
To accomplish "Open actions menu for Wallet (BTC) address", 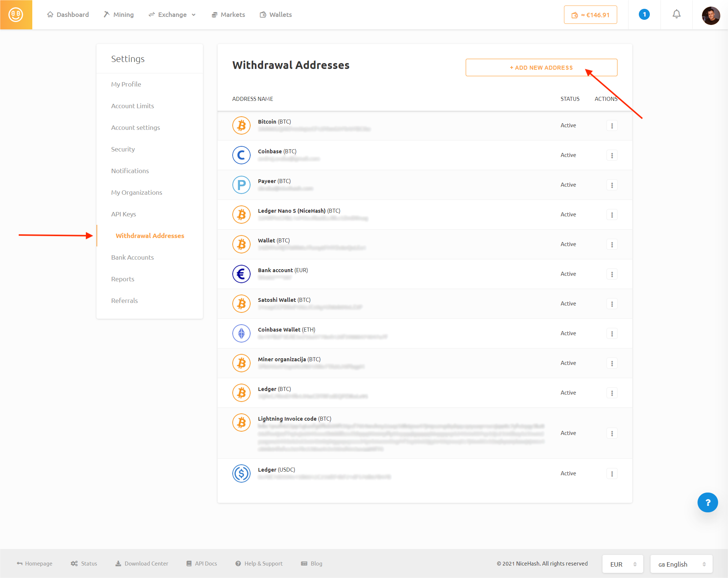I will coord(612,245).
